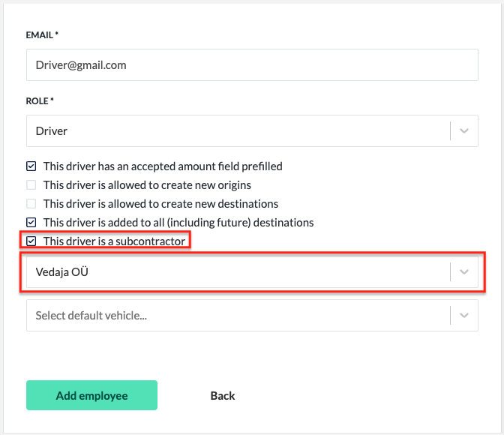
Task: Click the all including future destinations label
Action: [x=178, y=223]
